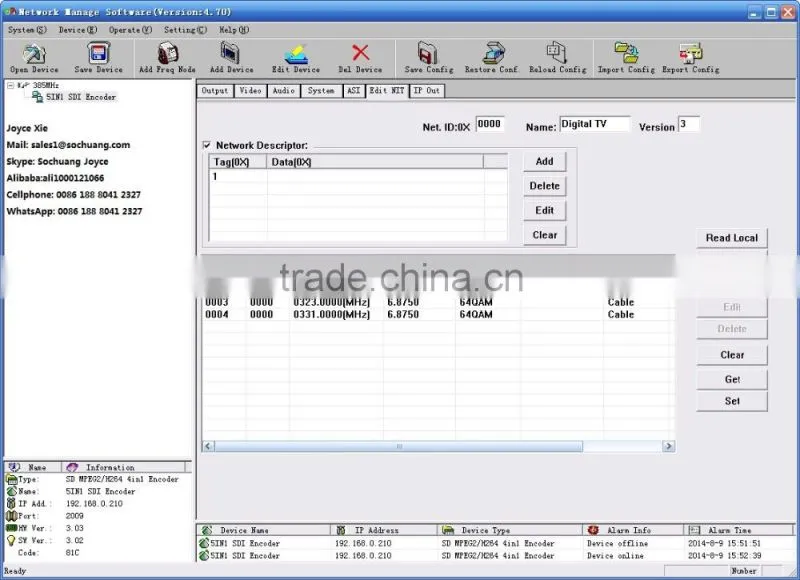This screenshot has height=580, width=800.
Task: Click Restore Conf. icon
Action: 493,53
